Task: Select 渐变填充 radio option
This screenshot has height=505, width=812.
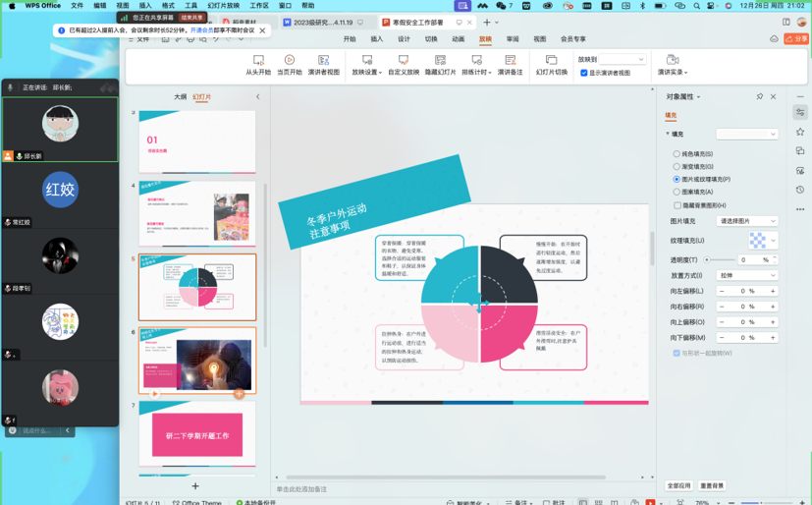Action: pyautogui.click(x=677, y=167)
